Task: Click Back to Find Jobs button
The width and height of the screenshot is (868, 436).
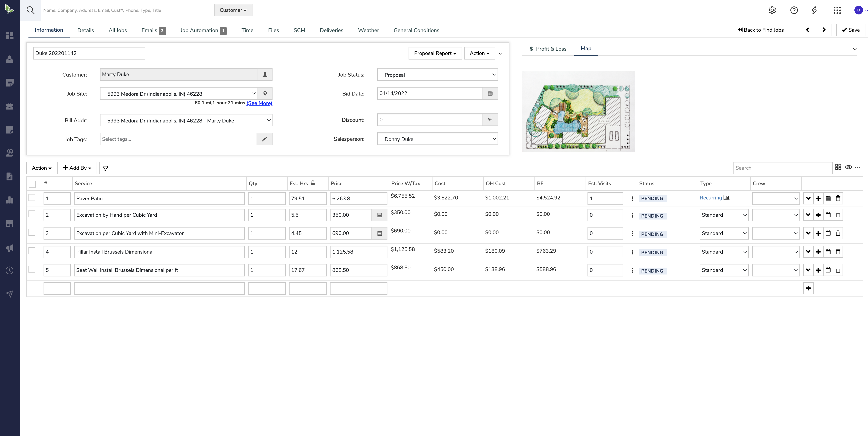Action: [x=760, y=30]
